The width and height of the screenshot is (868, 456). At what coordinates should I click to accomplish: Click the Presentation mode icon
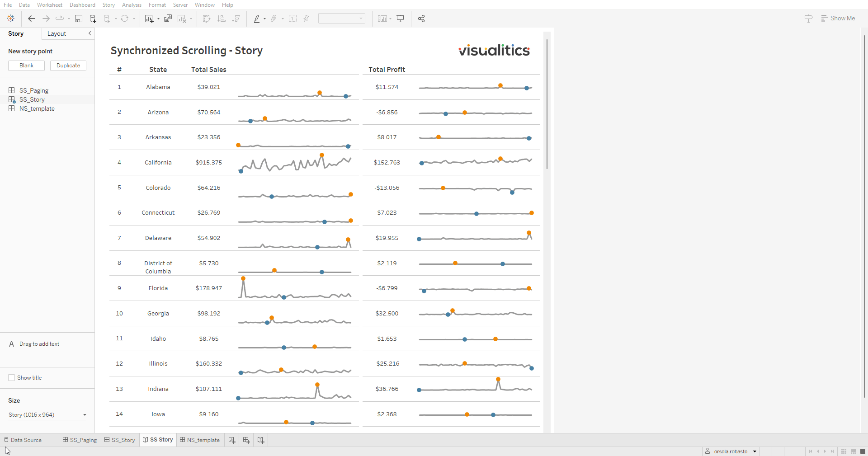click(400, 19)
